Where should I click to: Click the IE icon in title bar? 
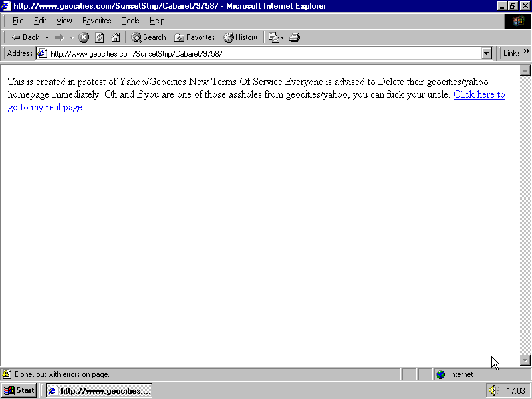(x=7, y=6)
